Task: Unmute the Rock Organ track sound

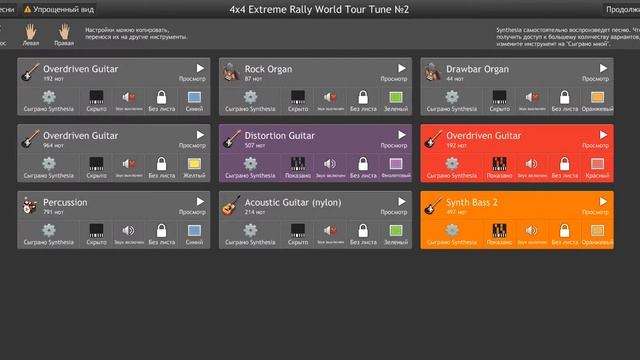Action: pos(330,97)
